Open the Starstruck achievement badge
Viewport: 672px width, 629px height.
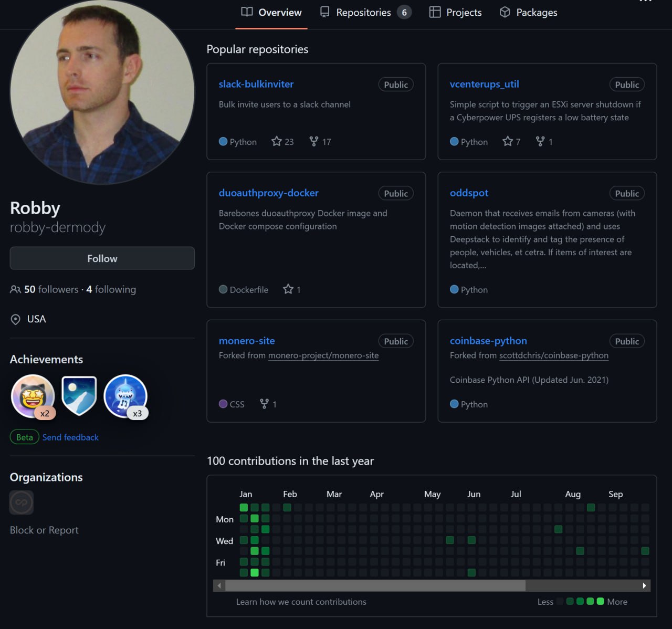coord(33,396)
